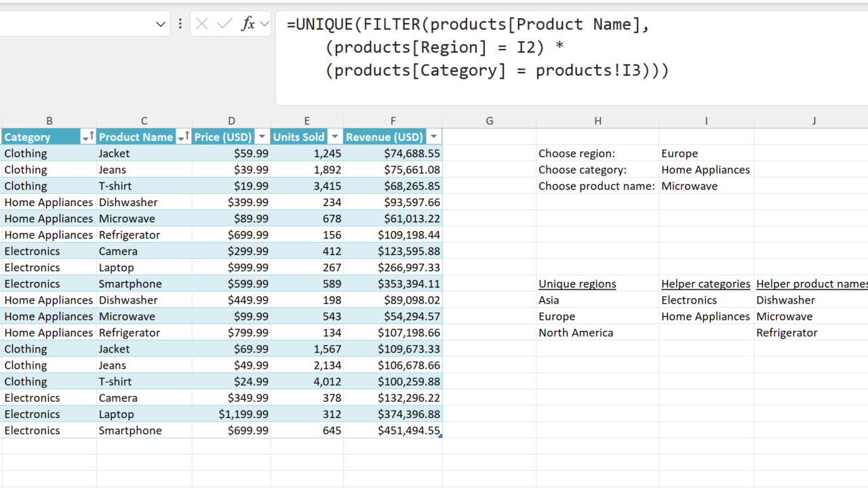This screenshot has height=488, width=868.
Task: Select the $451,494.55 revenue cell
Action: 393,430
